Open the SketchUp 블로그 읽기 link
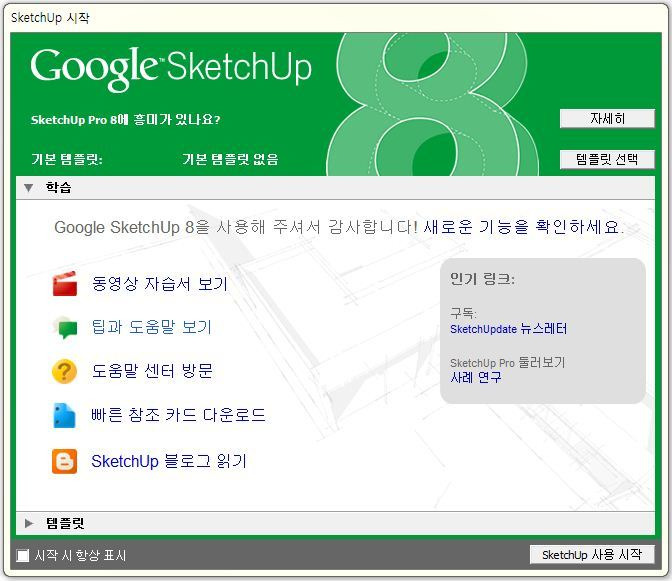The width and height of the screenshot is (672, 581). click(169, 461)
